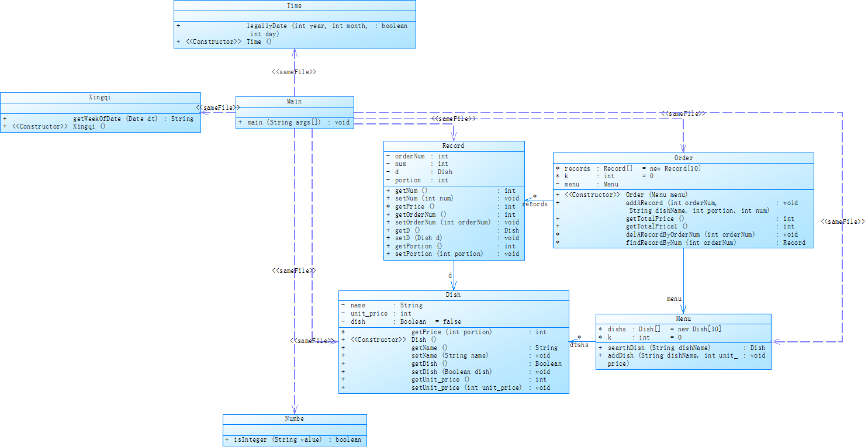Select the Time class title
The image size is (868, 447).
click(295, 5)
